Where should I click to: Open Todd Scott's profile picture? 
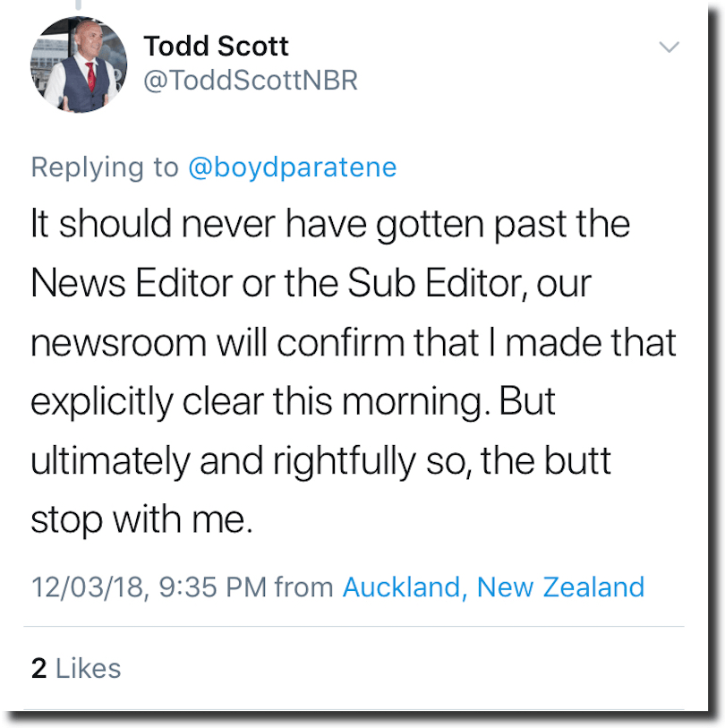coord(79,64)
